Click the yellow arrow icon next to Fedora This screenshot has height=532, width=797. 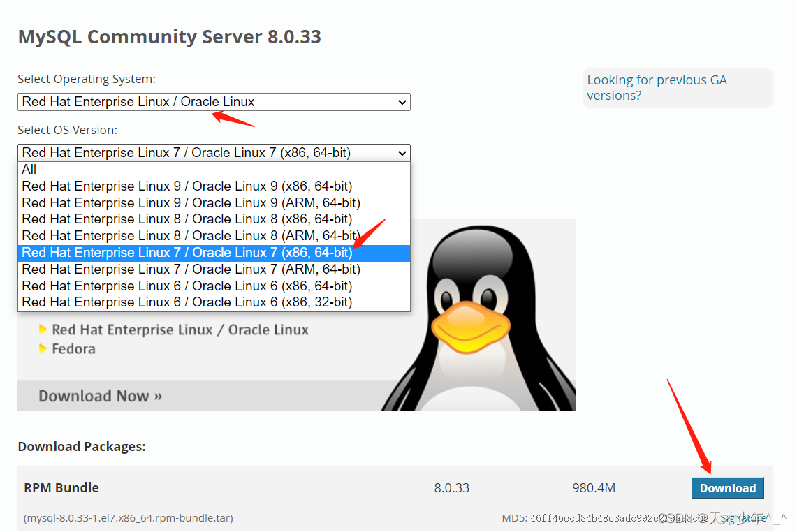(x=42, y=348)
